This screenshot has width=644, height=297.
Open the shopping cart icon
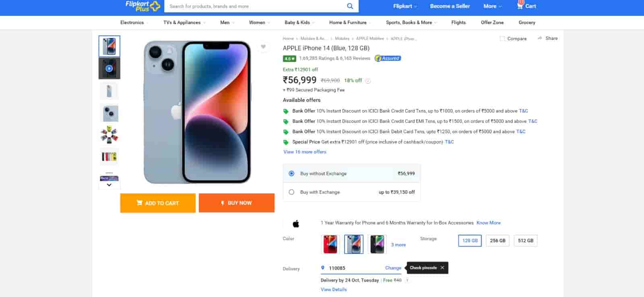(x=520, y=6)
